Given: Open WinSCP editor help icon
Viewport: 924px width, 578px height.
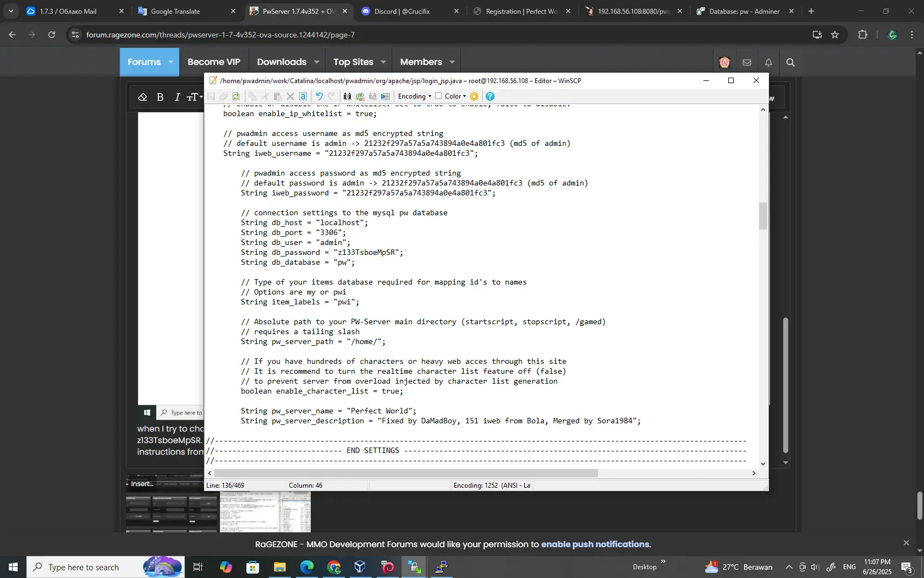Looking at the screenshot, I should (490, 96).
